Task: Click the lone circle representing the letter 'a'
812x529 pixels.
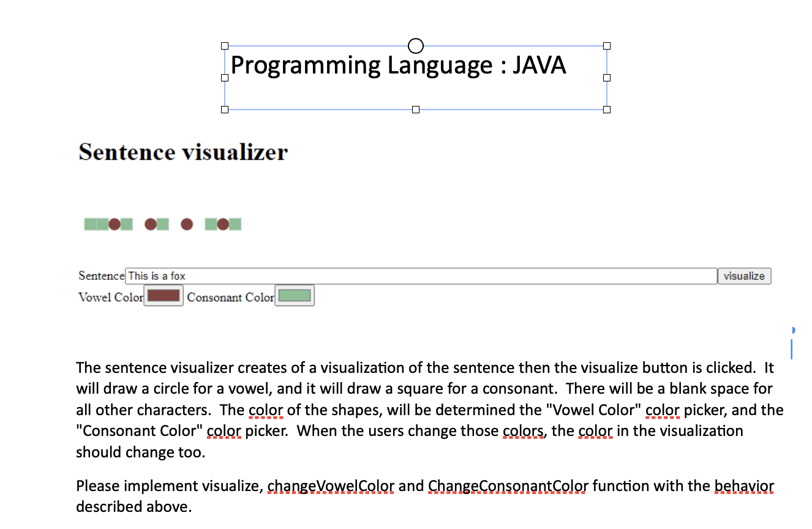Action: point(187,224)
